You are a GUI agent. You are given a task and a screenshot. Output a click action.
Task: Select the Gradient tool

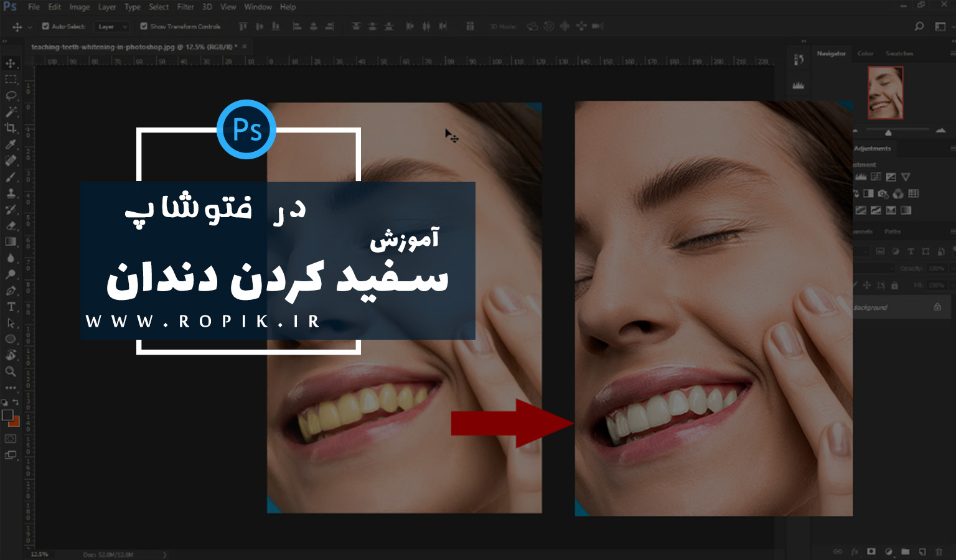11,242
